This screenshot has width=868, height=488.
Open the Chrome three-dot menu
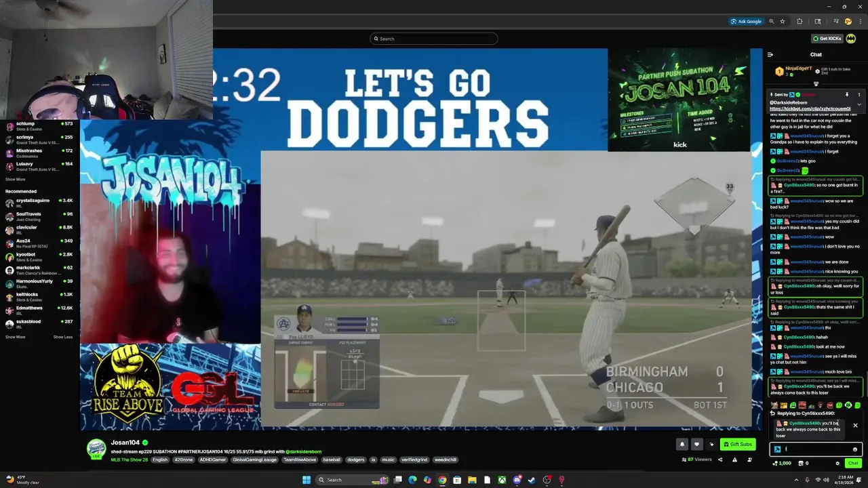(x=859, y=21)
